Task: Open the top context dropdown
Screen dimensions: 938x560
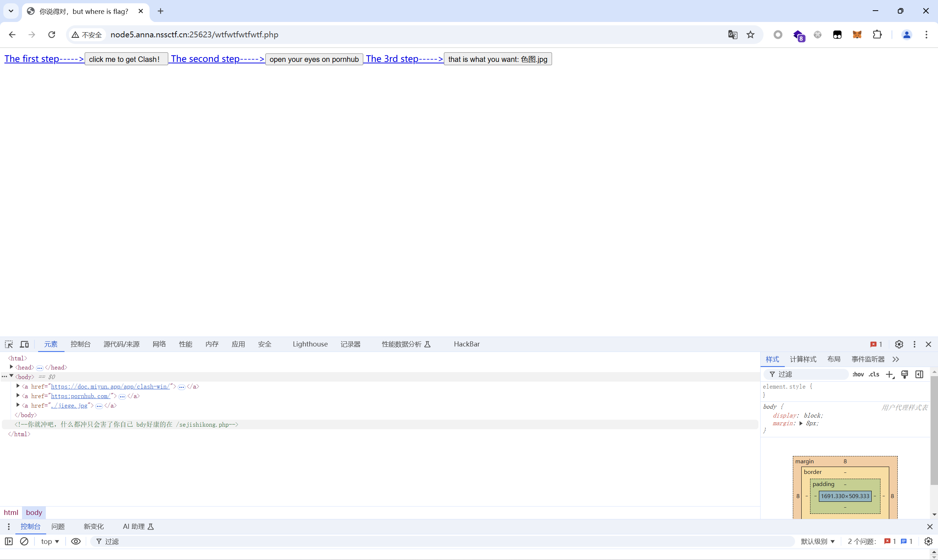Action: [50, 542]
